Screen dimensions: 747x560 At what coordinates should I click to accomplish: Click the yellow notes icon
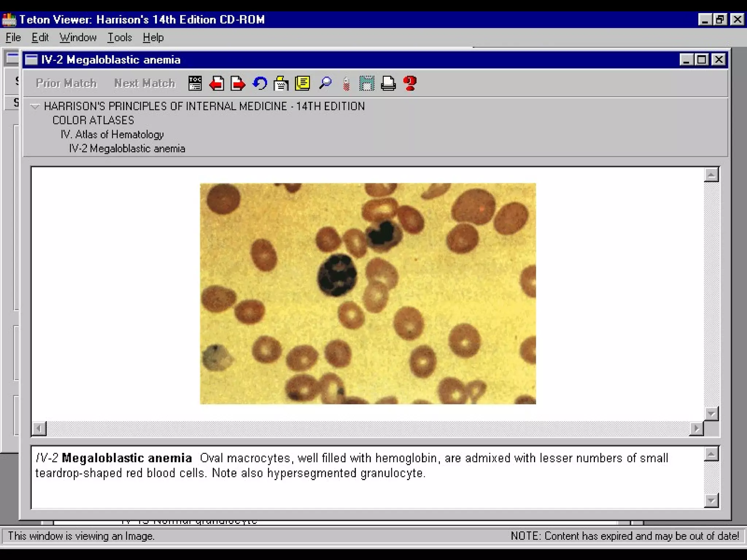303,83
